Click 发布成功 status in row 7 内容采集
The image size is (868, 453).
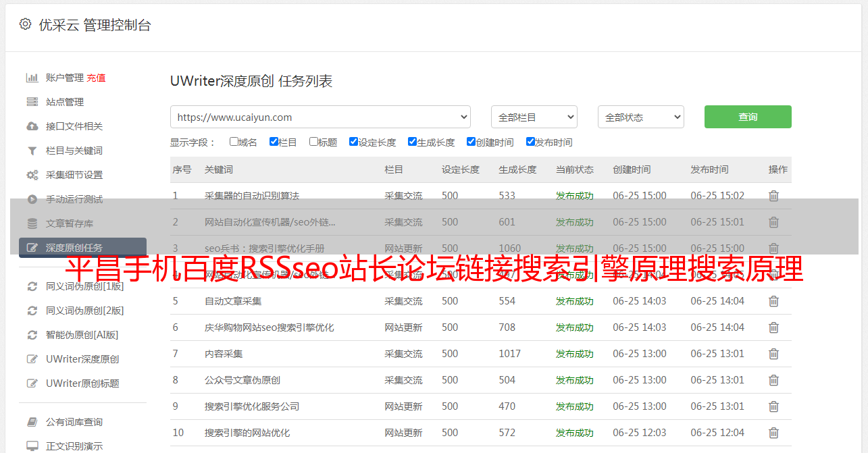coord(575,354)
